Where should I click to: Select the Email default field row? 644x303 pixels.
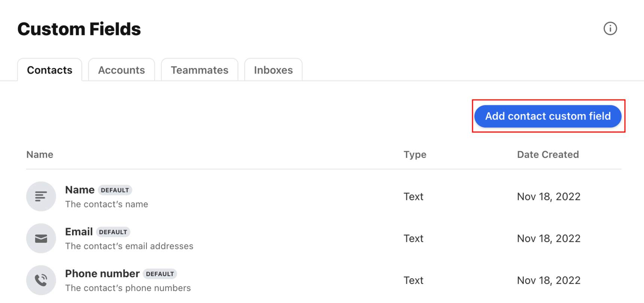[x=324, y=238]
